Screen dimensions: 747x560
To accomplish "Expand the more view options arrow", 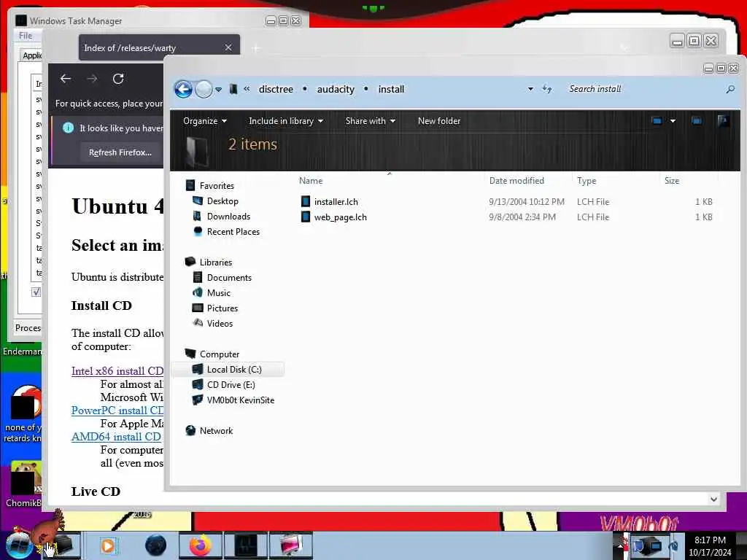I will [x=673, y=121].
